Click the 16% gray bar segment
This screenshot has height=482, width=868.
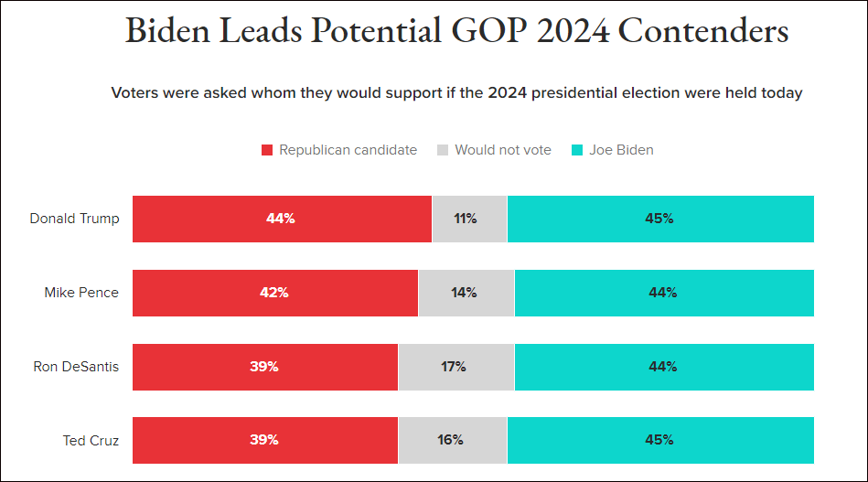click(x=452, y=440)
